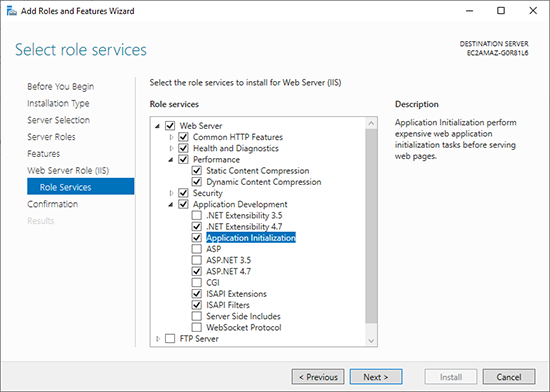Viewport: 550px width, 392px height.
Task: Select the Role Services step
Action: [81, 186]
